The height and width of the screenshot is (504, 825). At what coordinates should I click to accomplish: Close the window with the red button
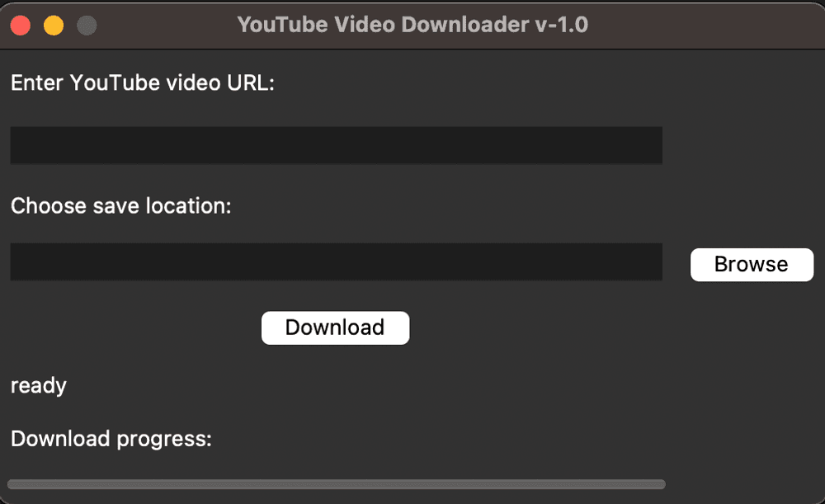click(21, 26)
